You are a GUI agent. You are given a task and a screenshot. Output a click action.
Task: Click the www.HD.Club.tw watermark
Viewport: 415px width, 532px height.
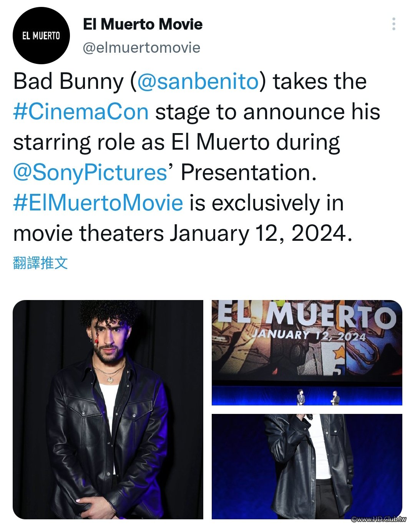[379, 519]
